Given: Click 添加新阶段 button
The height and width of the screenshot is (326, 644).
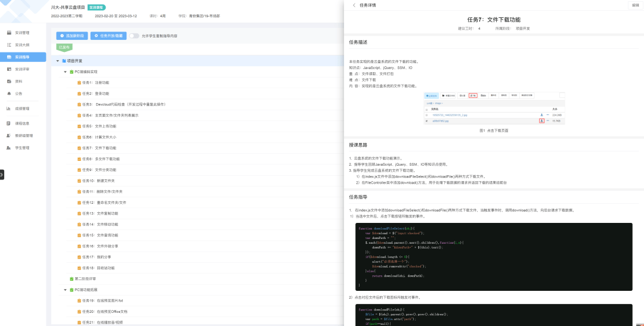Looking at the screenshot, I should pyautogui.click(x=72, y=36).
